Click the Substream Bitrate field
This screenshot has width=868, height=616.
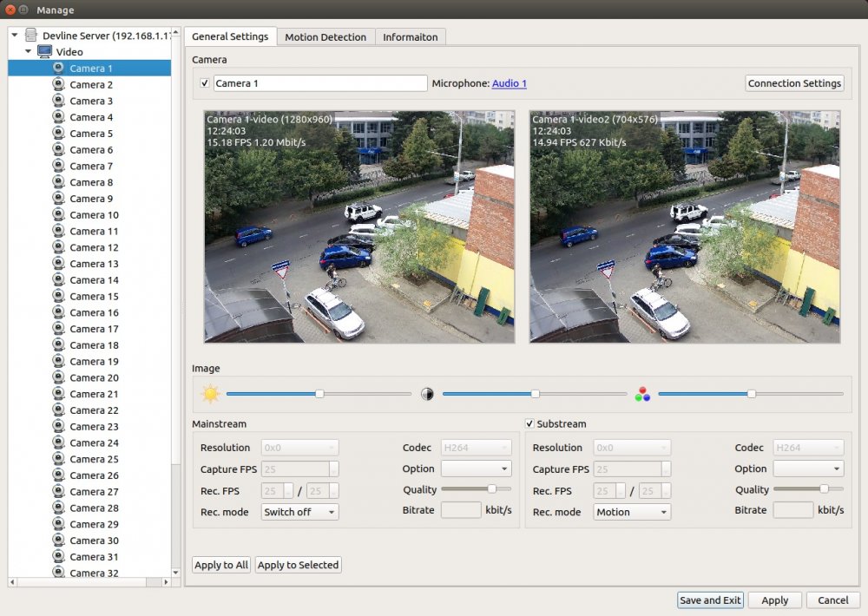793,510
